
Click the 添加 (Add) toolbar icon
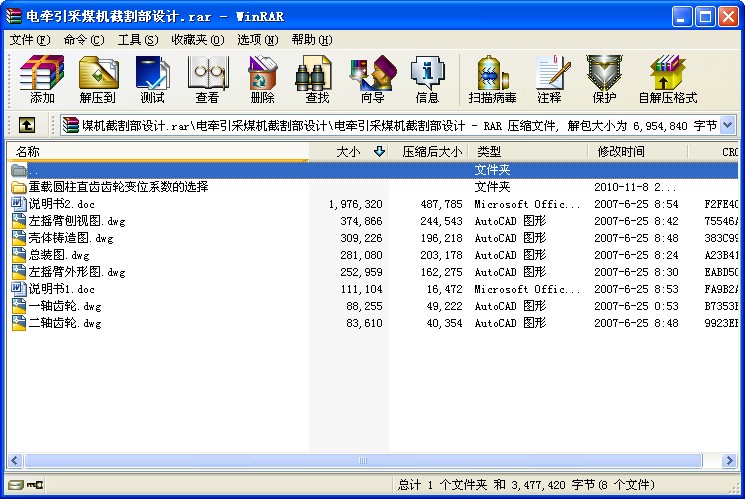[42, 80]
